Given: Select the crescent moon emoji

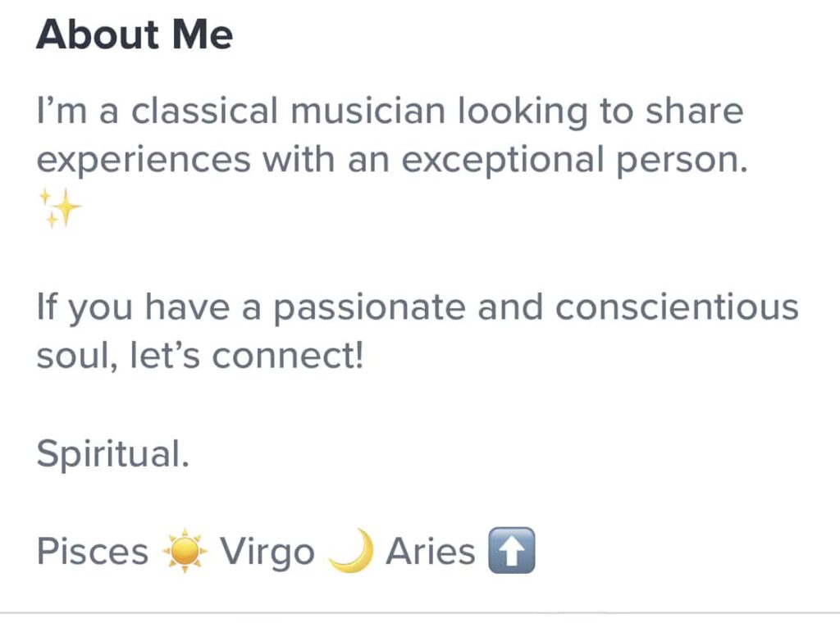Looking at the screenshot, I should coord(351,552).
